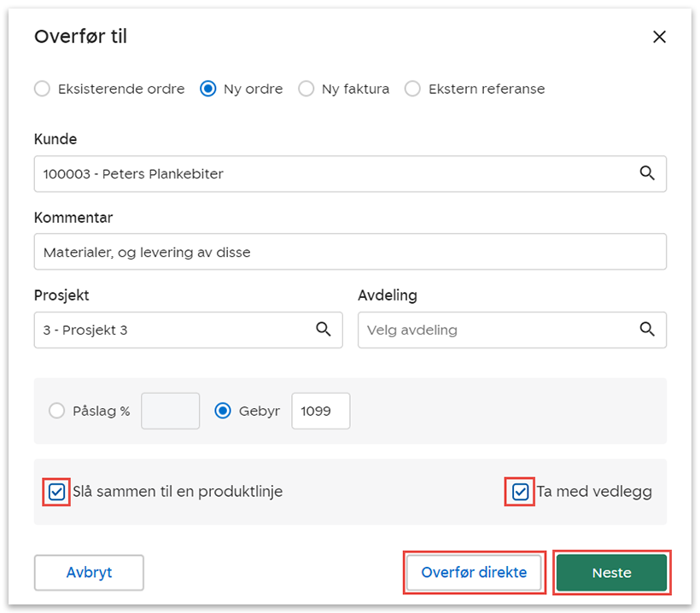This screenshot has width=700, height=613.
Task: Toggle Slå sammen til en produktlinje checkbox
Action: click(x=56, y=492)
